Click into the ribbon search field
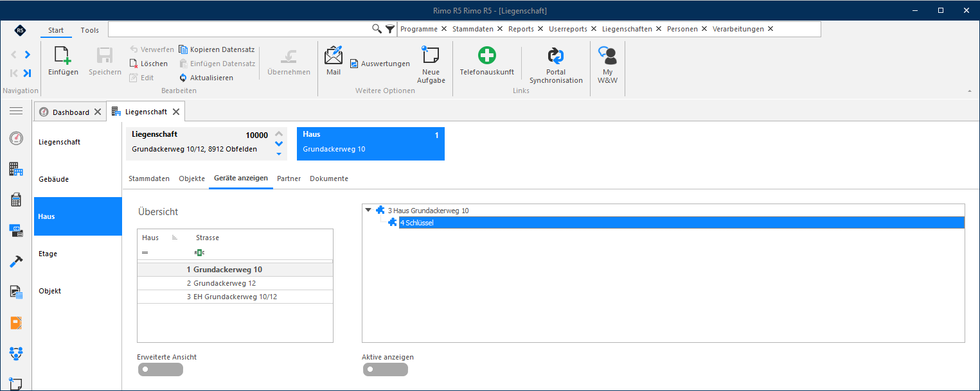 pos(239,29)
